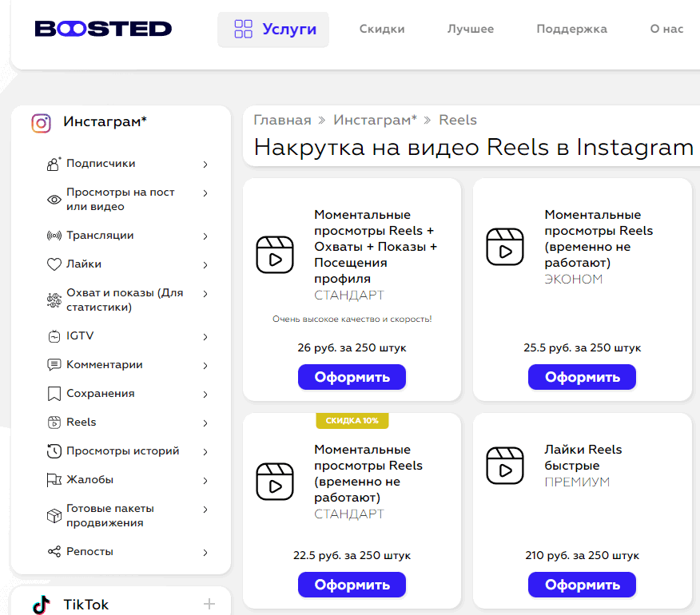Expand the IGTV submenu arrow
Viewport: 700px width, 615px height.
point(205,337)
